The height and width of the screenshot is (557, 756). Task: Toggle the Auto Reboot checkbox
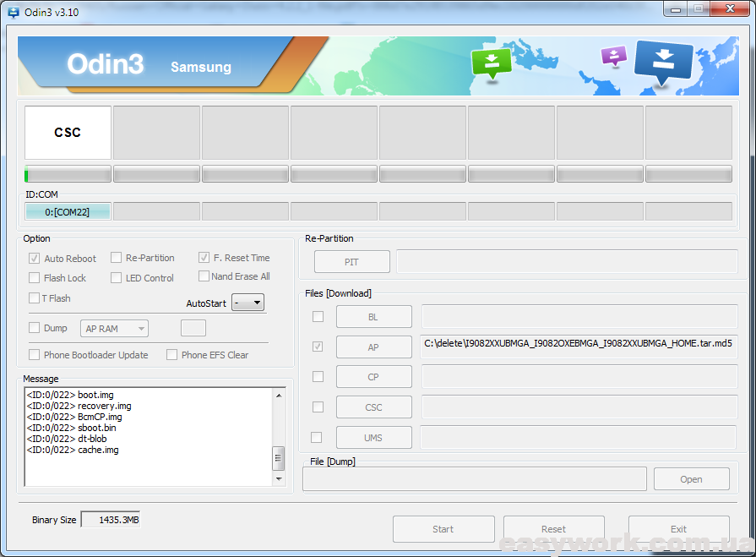click(35, 258)
